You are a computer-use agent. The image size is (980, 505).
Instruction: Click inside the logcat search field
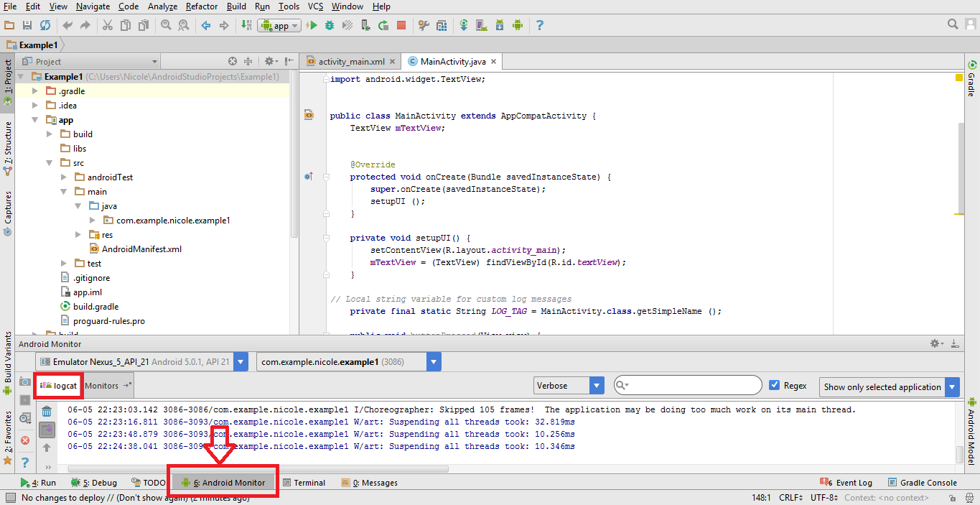click(686, 385)
